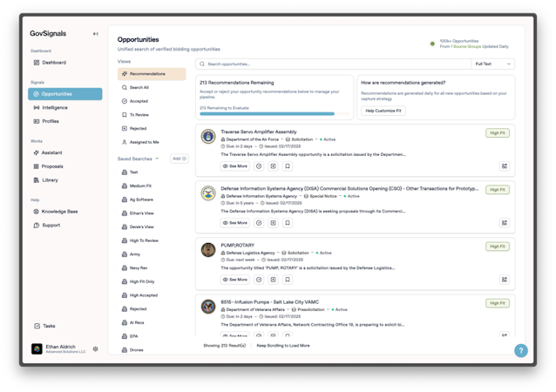556x392 pixels.
Task: Bookmark Traverse Servo Amplifier for review
Action: [288, 166]
